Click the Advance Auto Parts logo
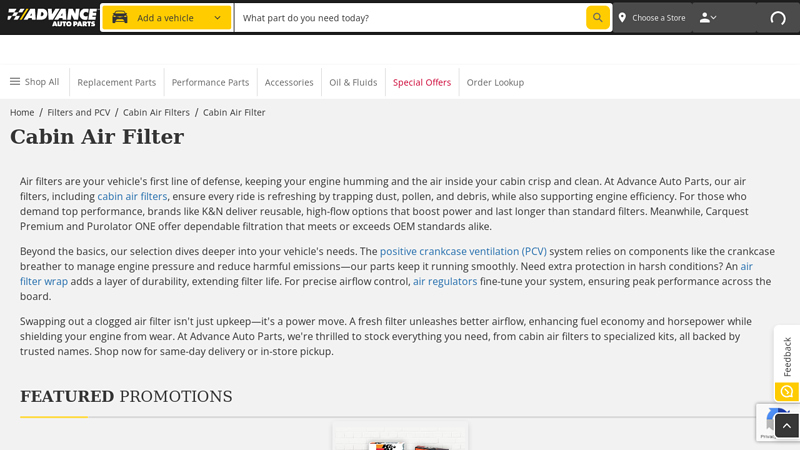 (x=51, y=17)
